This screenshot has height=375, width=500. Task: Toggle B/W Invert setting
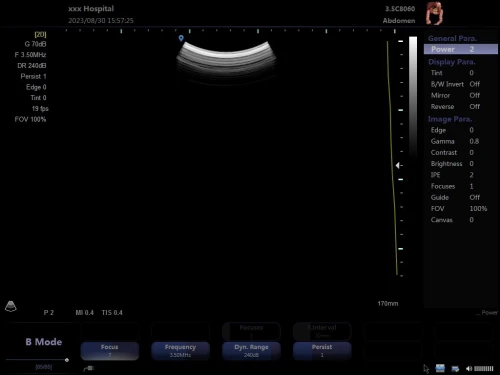[461, 84]
